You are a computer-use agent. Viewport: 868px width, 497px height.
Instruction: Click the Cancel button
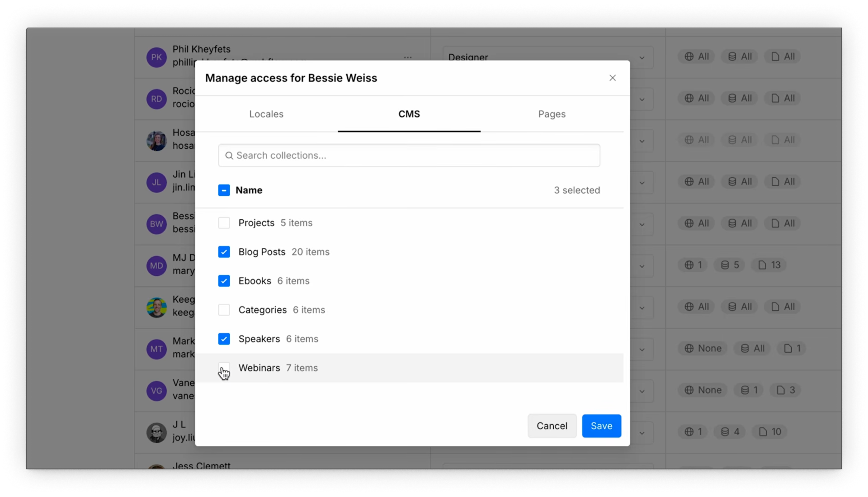click(552, 426)
